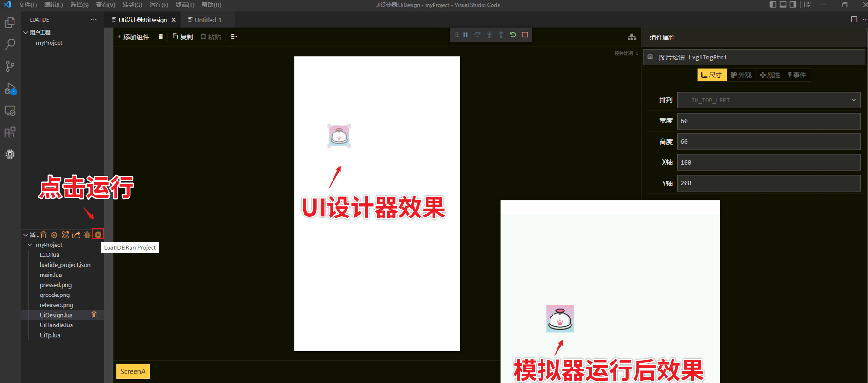This screenshot has width=868, height=383.
Task: Collapse the myProject folder in file tree
Action: coord(30,245)
